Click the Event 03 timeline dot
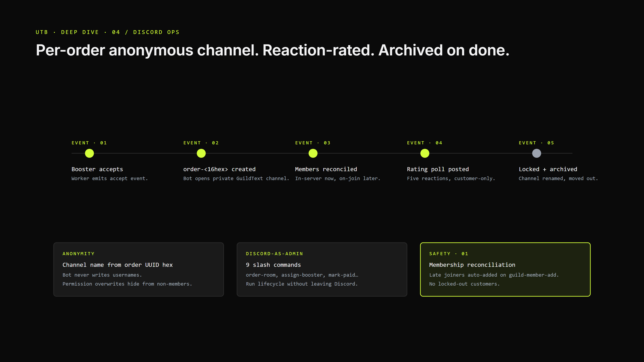 click(x=313, y=153)
